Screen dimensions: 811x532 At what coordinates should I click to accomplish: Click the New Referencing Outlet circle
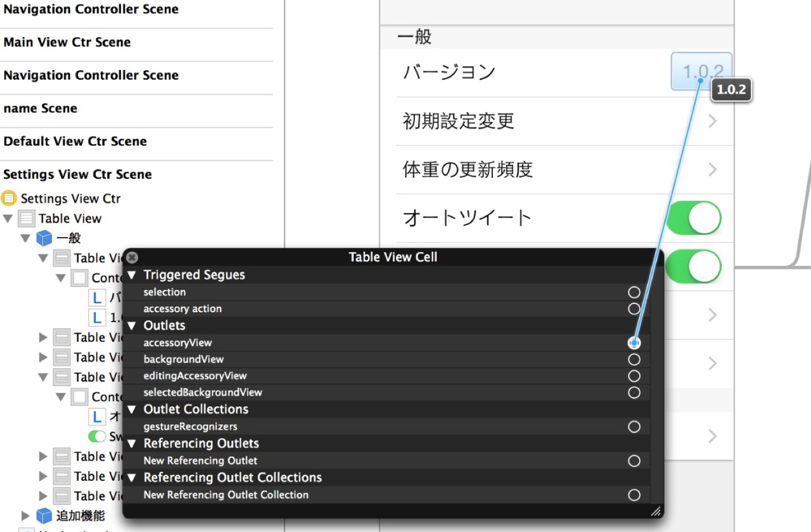tap(634, 461)
